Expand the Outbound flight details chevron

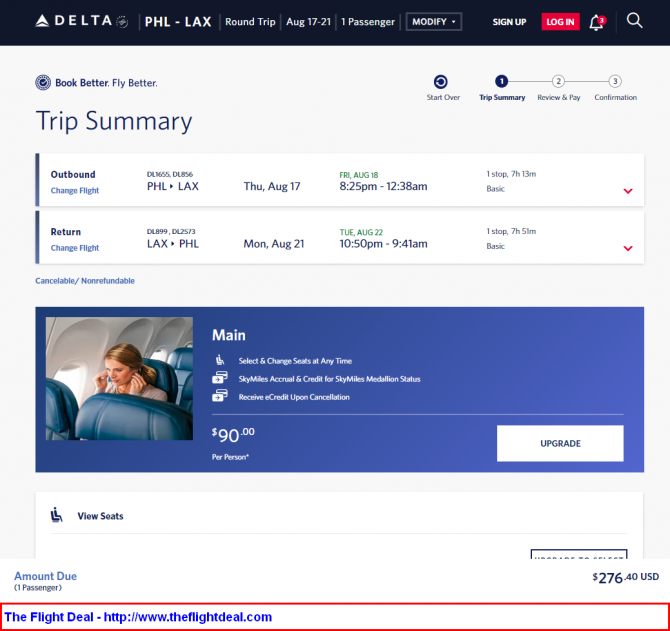coord(628,191)
